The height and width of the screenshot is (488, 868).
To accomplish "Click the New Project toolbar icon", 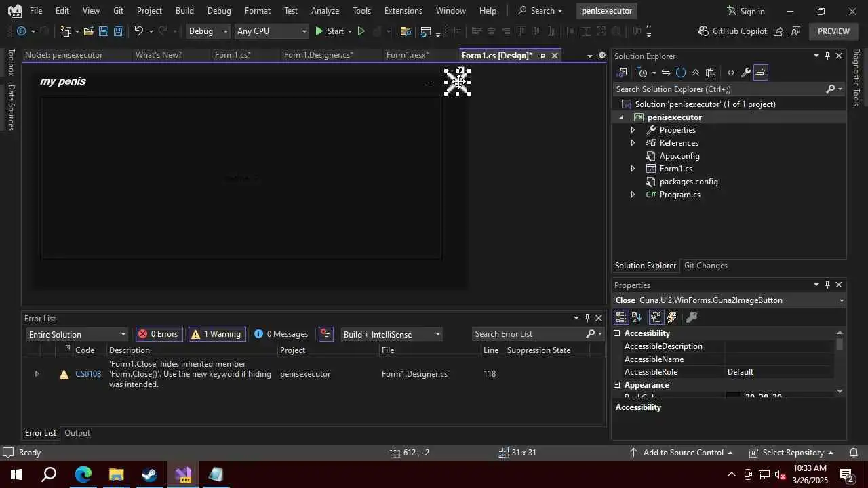I will tap(66, 31).
